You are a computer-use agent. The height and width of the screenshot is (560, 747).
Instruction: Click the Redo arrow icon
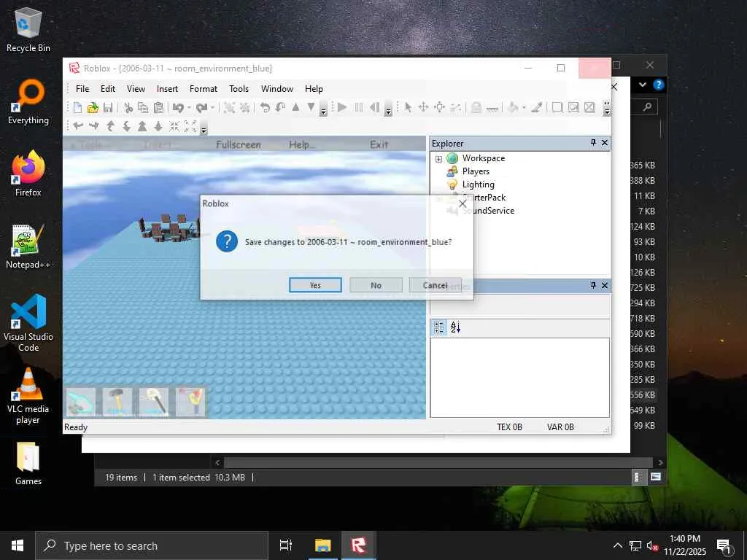[201, 108]
